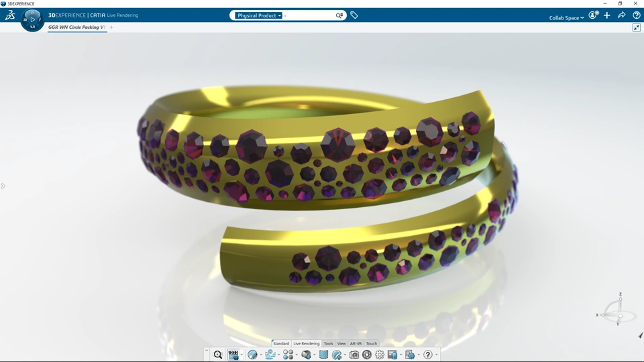The height and width of the screenshot is (362, 644).
Task: Expand the document gear dropdown arrow
Action: click(x=419, y=355)
